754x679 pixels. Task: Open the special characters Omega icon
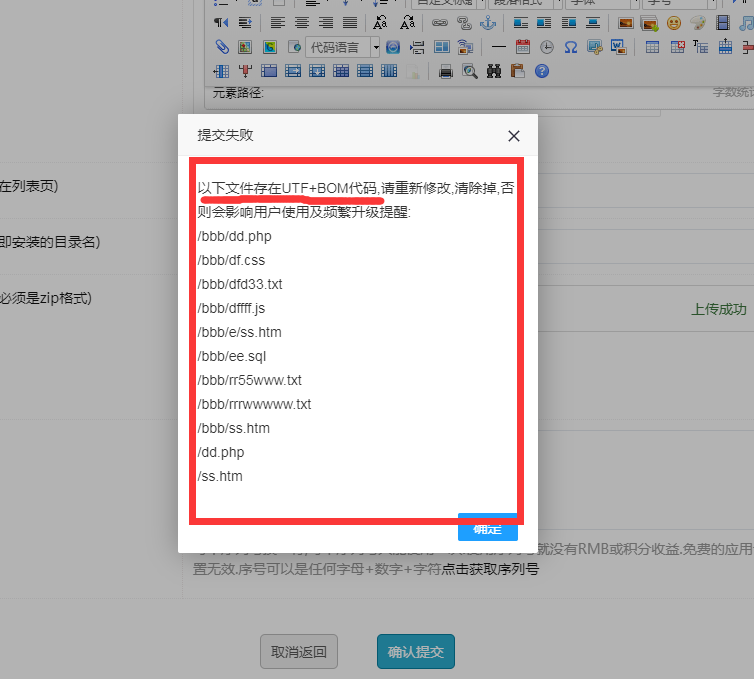pyautogui.click(x=571, y=47)
